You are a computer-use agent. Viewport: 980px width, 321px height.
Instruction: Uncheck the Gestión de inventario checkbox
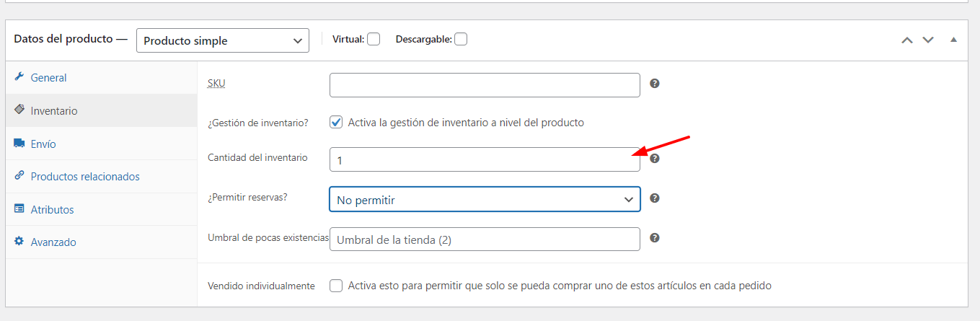[336, 123]
